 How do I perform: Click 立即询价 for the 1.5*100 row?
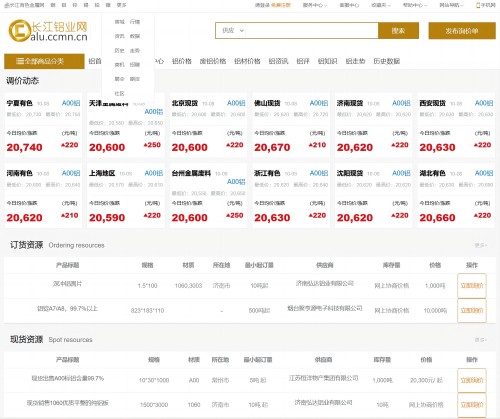coord(472,286)
